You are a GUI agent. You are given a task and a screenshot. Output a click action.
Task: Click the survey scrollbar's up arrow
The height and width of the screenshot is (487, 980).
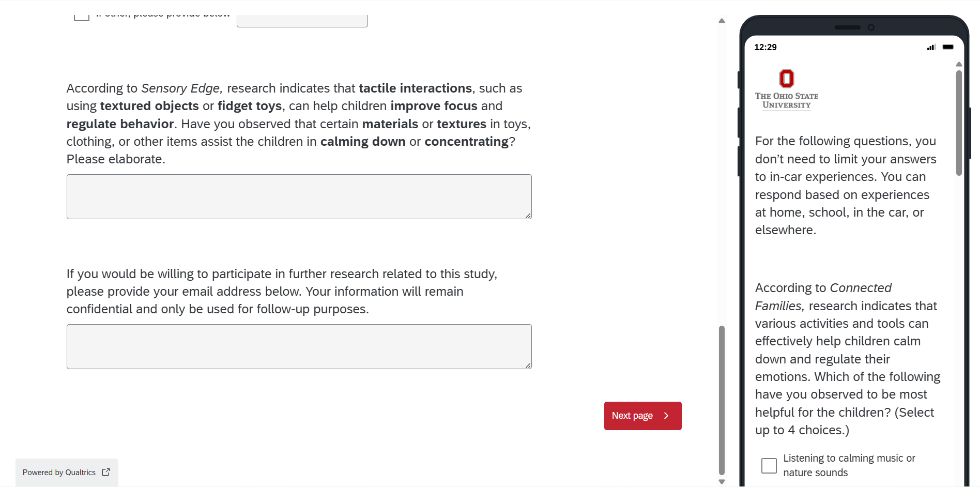[722, 21]
